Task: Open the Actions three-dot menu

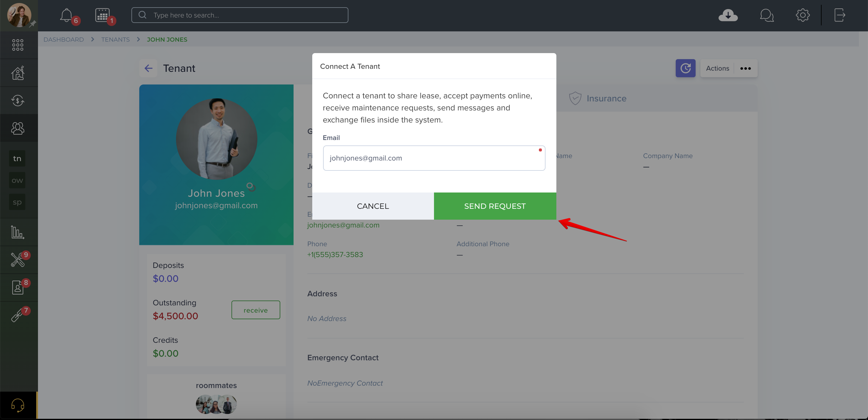Action: point(745,68)
